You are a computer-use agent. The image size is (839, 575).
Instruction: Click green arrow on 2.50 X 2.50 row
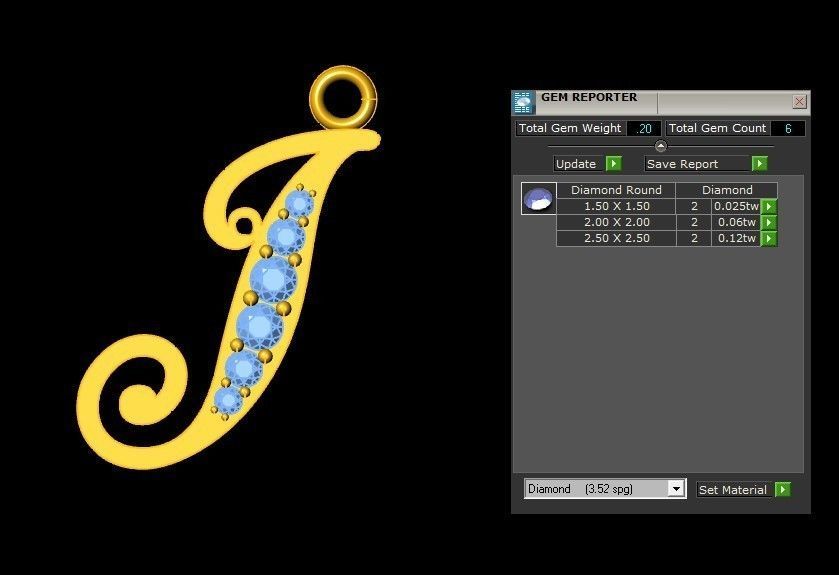769,239
